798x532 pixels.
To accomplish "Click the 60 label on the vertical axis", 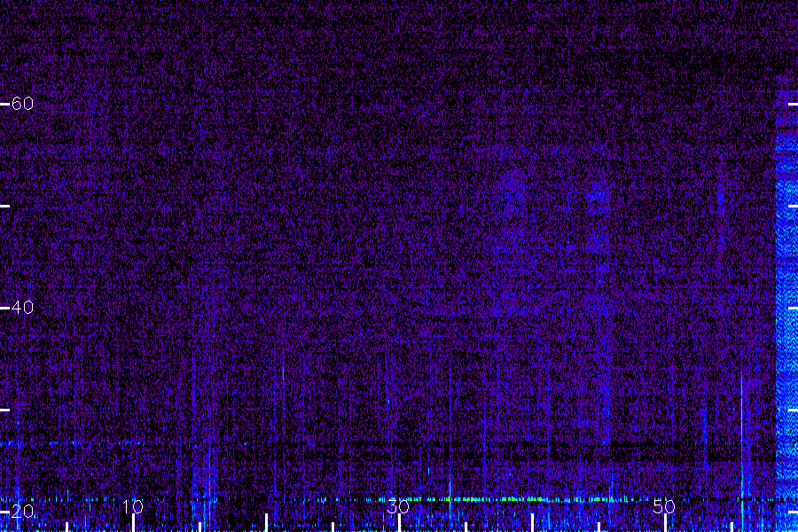I will 22,104.
